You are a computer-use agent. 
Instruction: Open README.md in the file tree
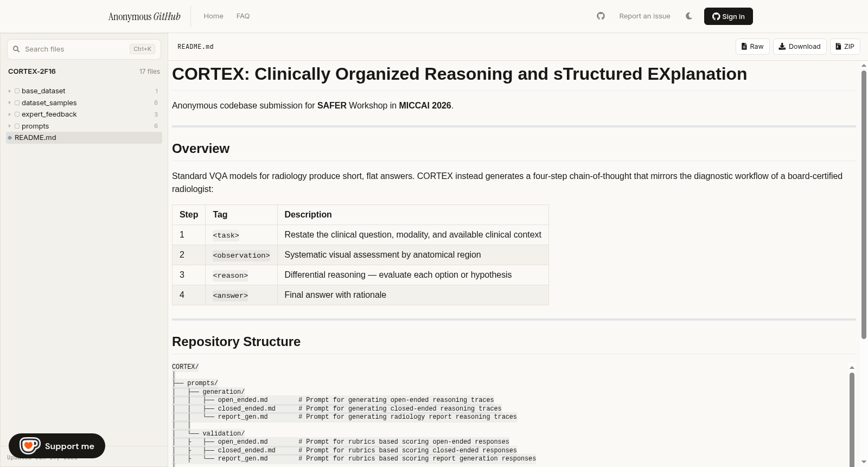tap(84, 138)
